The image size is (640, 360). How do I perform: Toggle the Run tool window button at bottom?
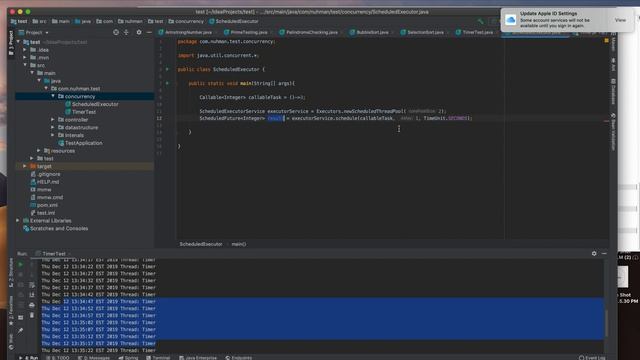point(29,358)
